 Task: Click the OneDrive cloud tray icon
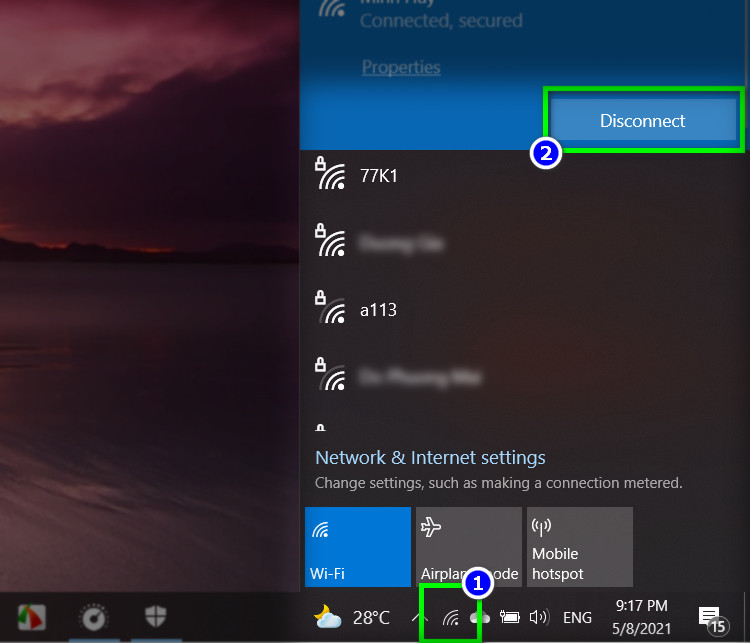(x=481, y=618)
